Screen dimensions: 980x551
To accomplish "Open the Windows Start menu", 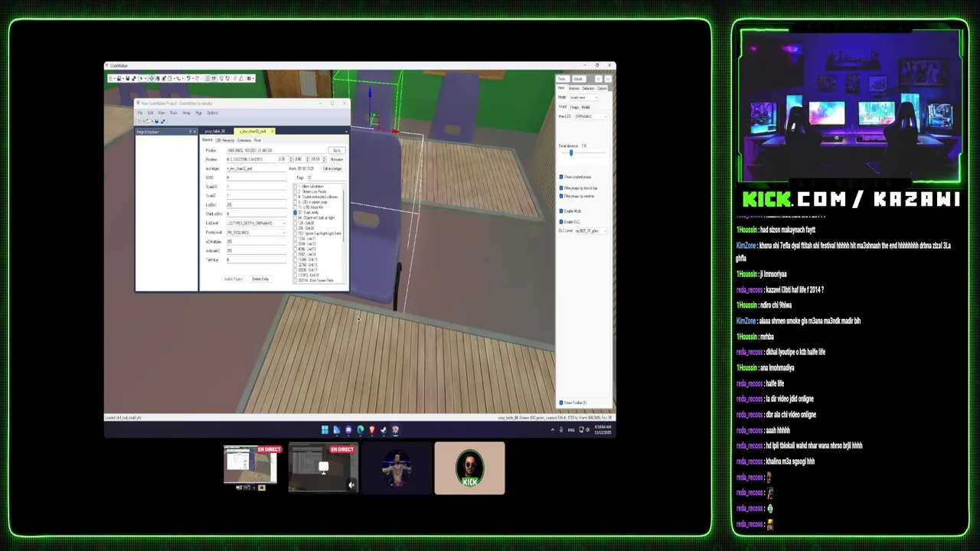I will click(x=325, y=430).
